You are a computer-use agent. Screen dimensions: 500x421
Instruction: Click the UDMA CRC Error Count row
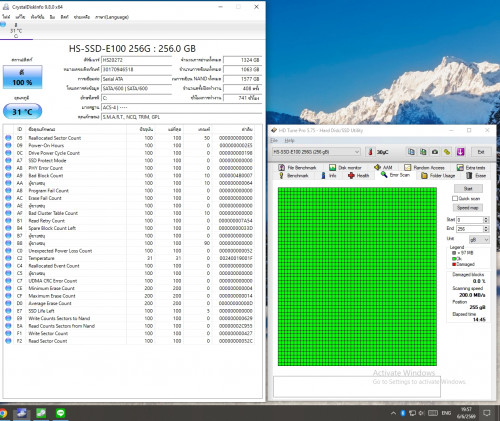click(129, 281)
